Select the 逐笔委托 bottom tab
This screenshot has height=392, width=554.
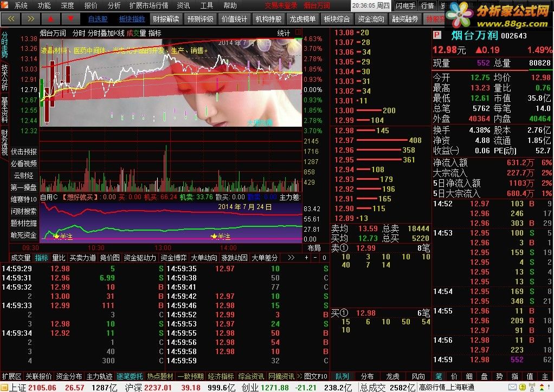point(130,376)
